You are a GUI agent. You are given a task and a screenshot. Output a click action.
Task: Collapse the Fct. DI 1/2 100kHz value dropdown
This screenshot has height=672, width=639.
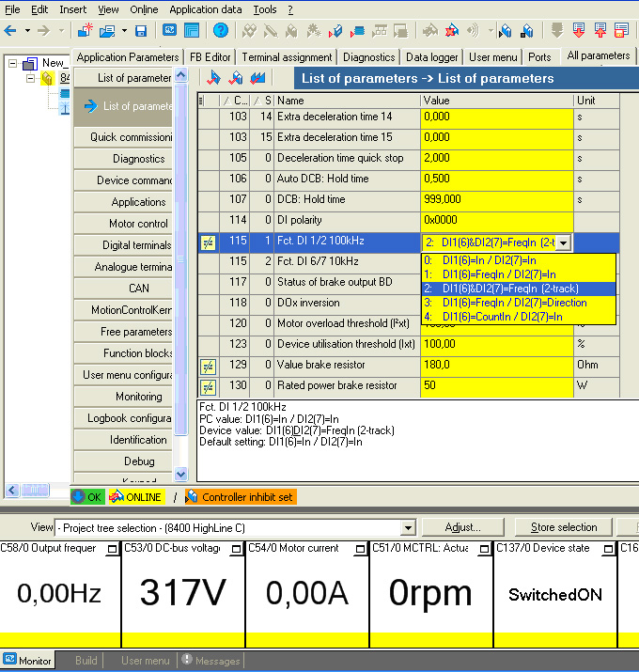coord(563,243)
